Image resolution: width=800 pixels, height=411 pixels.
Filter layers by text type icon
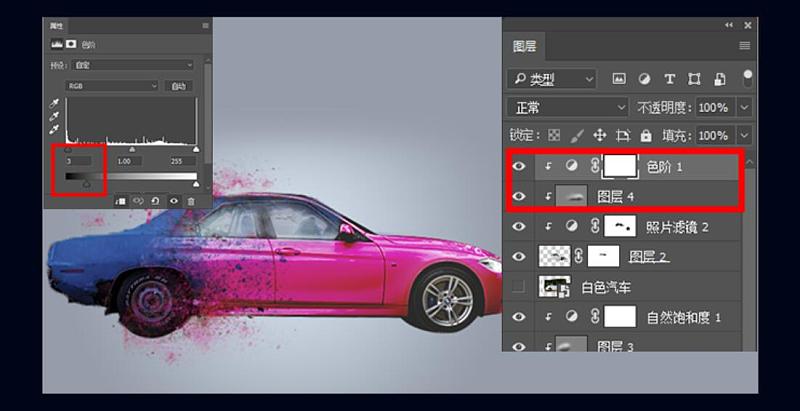[669, 78]
